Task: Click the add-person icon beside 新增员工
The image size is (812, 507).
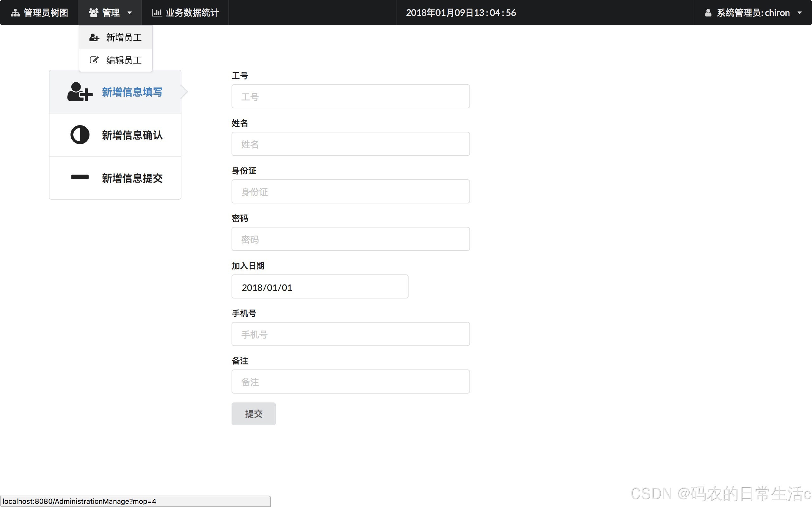Action: pyautogui.click(x=94, y=37)
